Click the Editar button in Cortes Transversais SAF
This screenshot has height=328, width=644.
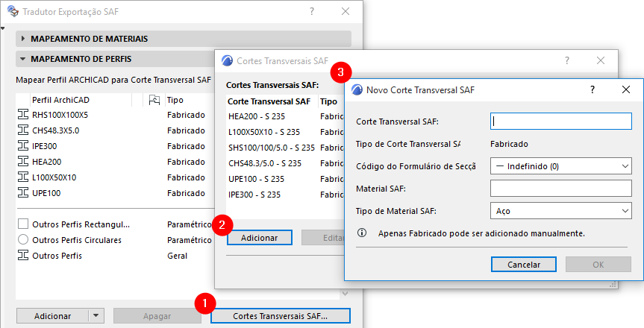[323, 238]
